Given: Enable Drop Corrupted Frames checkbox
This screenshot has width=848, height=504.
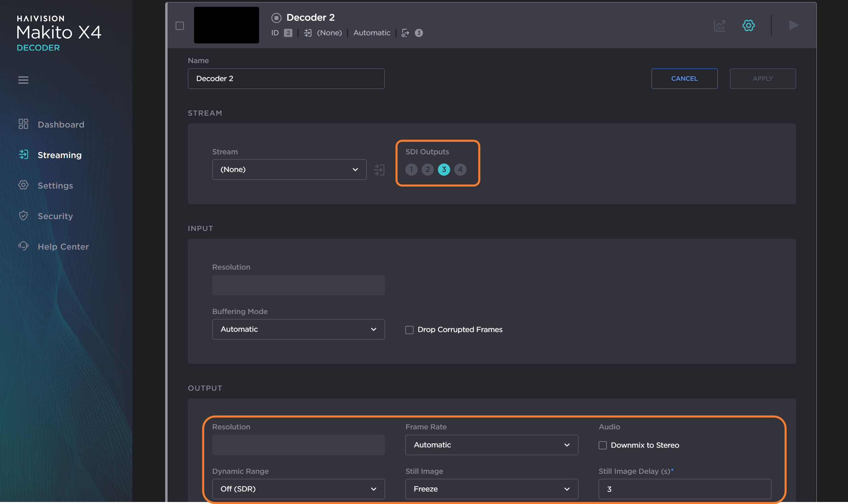Looking at the screenshot, I should pyautogui.click(x=408, y=329).
